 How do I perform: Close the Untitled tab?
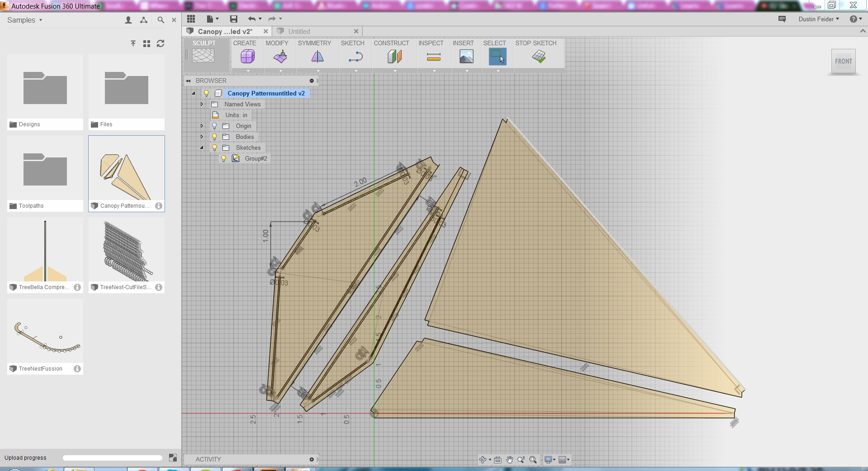point(356,31)
